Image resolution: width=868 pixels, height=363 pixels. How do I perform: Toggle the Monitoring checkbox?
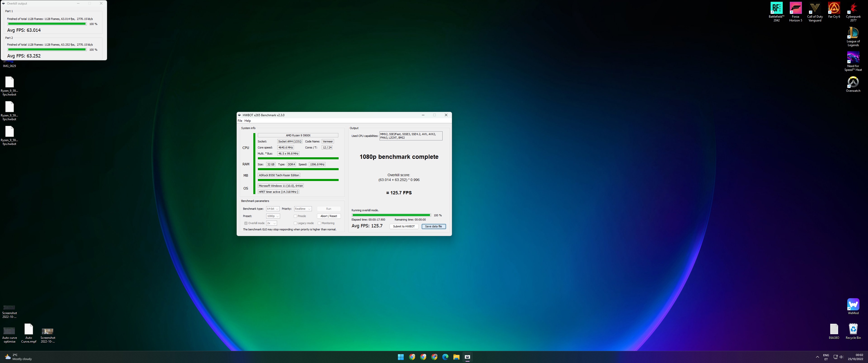point(319,223)
